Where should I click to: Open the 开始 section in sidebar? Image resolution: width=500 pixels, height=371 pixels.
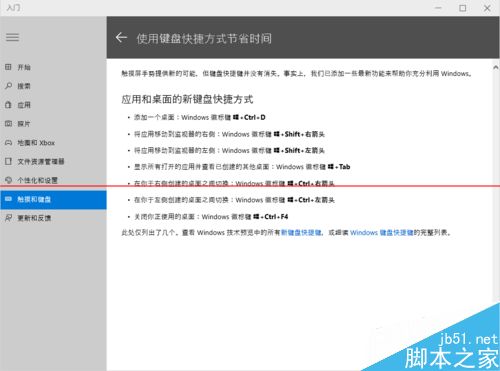53,67
